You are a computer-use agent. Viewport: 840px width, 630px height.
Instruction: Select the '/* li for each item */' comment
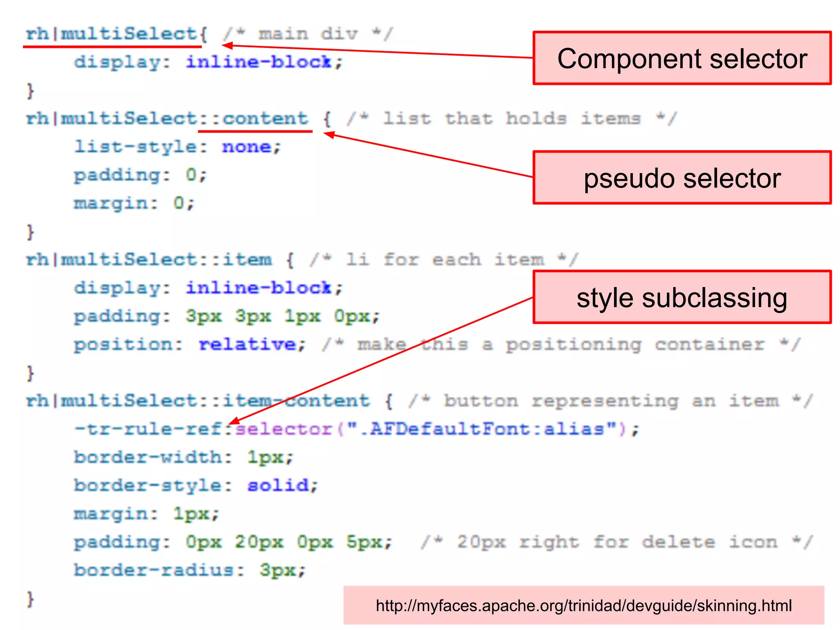(x=444, y=260)
